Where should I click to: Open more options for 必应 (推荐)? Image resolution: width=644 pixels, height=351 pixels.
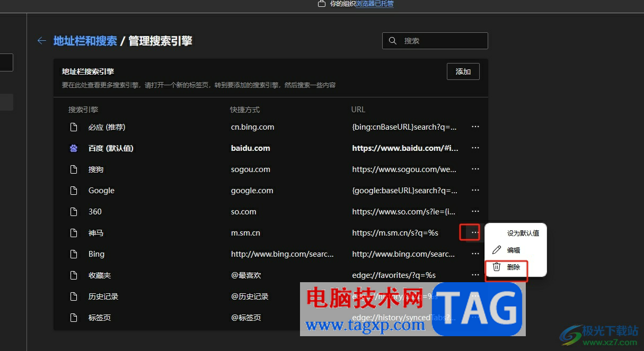coord(475,127)
